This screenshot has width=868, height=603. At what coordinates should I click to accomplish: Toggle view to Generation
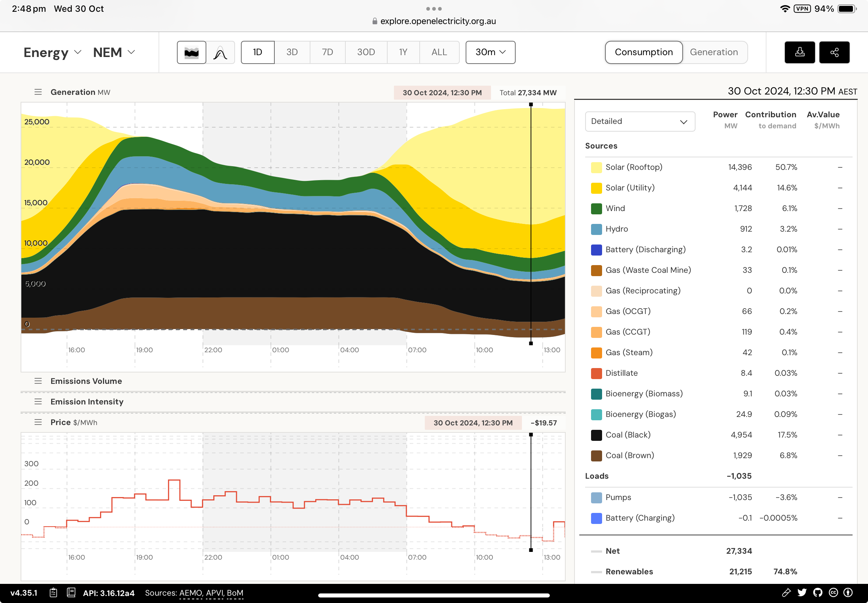[x=714, y=52]
